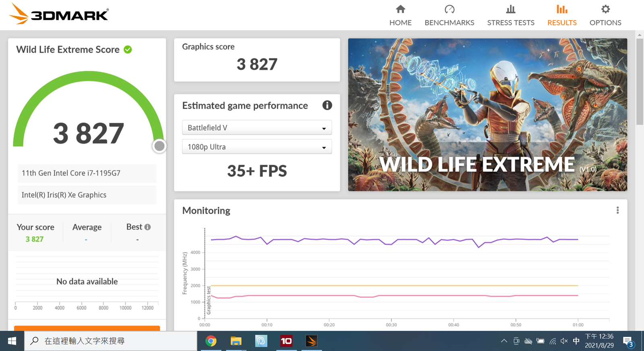Click the gray score gauge handle
This screenshot has width=644, height=351.
[159, 146]
